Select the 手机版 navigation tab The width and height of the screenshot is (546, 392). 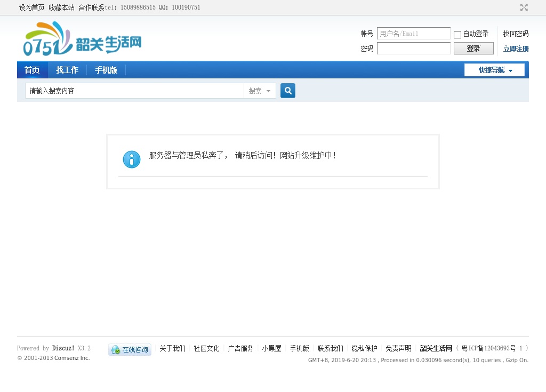click(x=106, y=70)
